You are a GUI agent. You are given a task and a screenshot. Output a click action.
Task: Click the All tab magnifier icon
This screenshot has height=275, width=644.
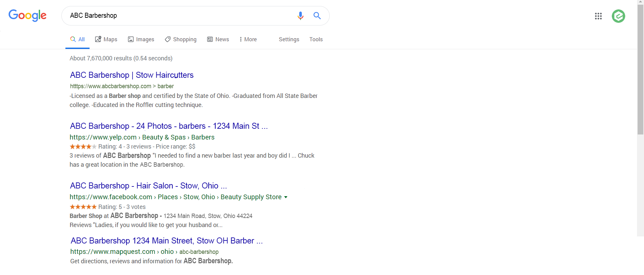[73, 39]
